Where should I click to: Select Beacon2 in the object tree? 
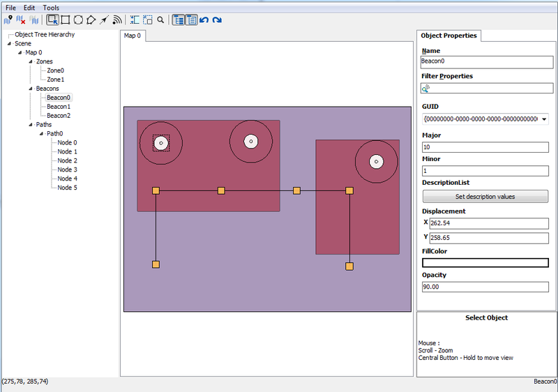(x=59, y=116)
